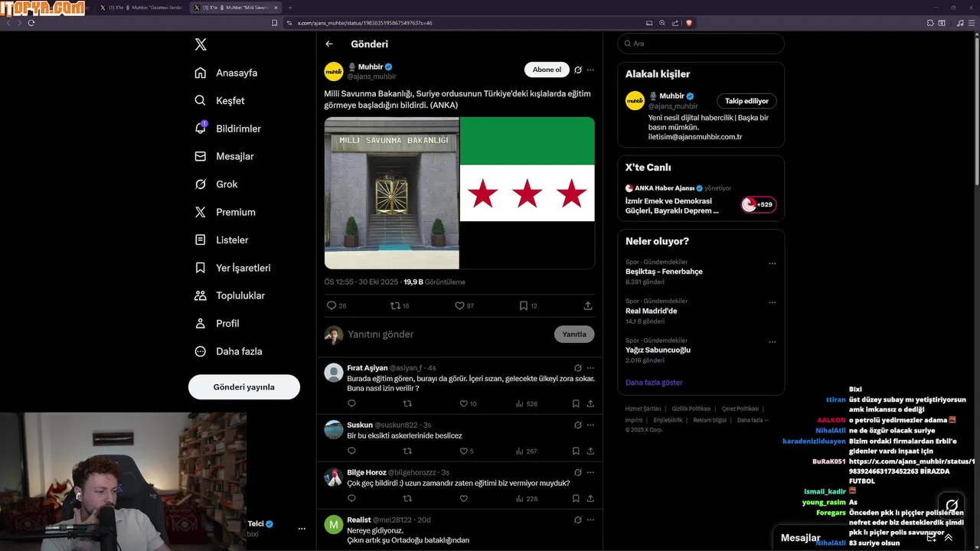The height and width of the screenshot is (551, 980).
Task: Click Takip ediliyor button
Action: coord(746,101)
